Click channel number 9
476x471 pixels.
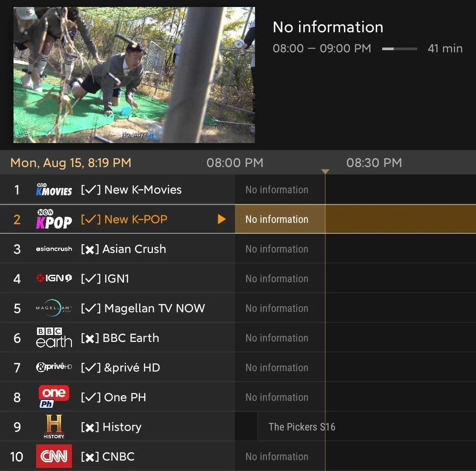click(17, 427)
